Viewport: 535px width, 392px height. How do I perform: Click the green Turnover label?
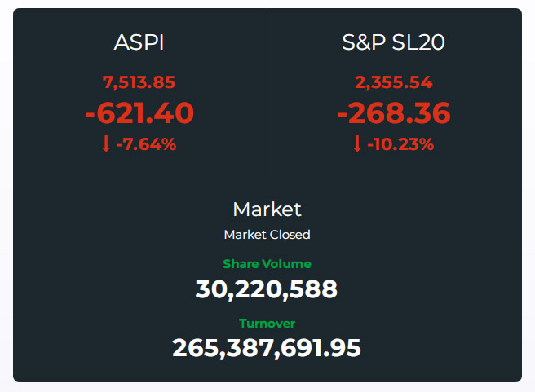point(267,324)
